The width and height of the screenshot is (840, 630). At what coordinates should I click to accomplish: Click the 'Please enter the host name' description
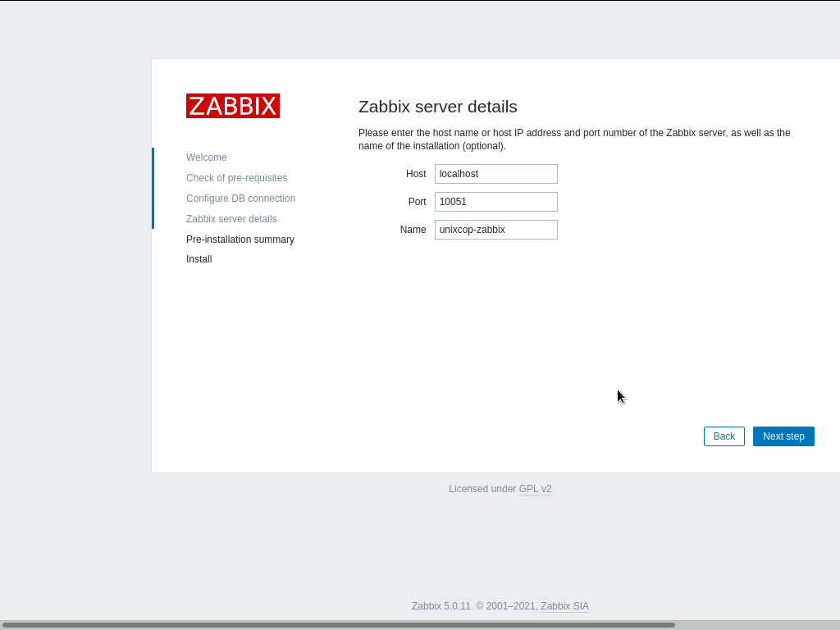click(574, 139)
